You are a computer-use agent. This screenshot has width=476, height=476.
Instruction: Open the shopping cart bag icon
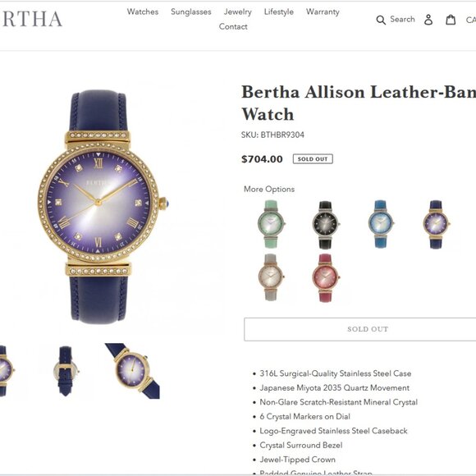click(451, 20)
